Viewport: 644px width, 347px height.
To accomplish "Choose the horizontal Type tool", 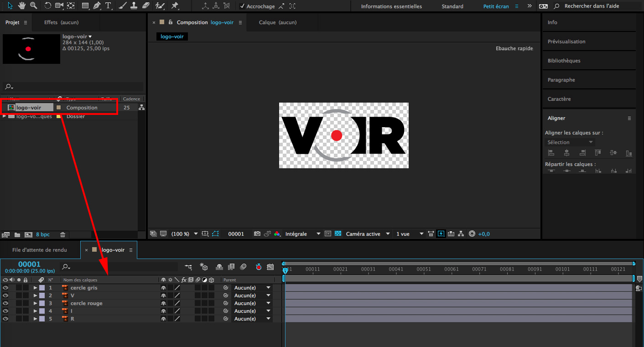I will point(108,6).
